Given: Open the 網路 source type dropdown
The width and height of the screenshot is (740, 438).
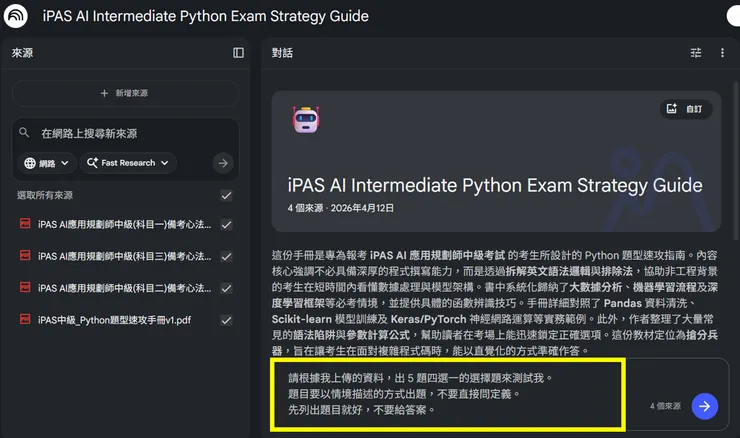Looking at the screenshot, I should [47, 163].
